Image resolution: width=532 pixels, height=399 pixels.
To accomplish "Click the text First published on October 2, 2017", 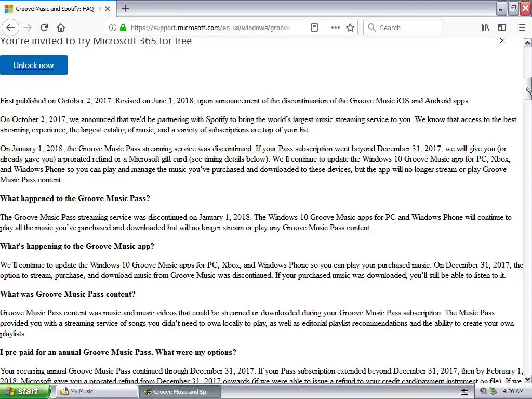I will click(56, 101).
